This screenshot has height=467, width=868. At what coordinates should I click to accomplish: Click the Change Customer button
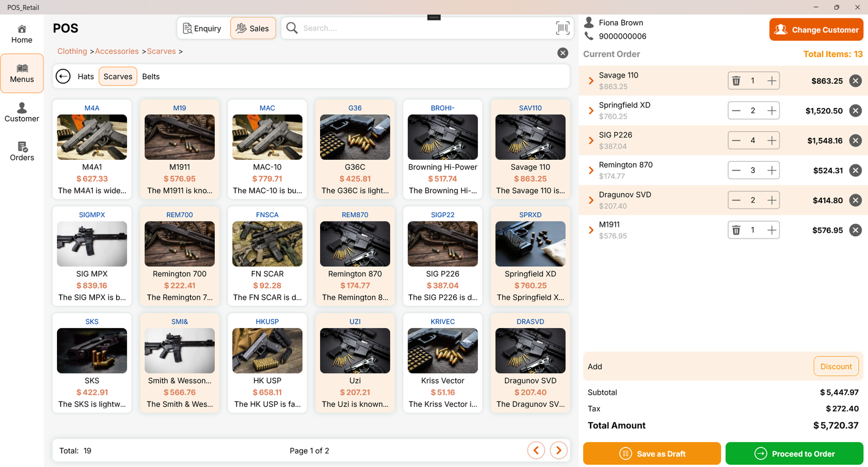pos(816,30)
